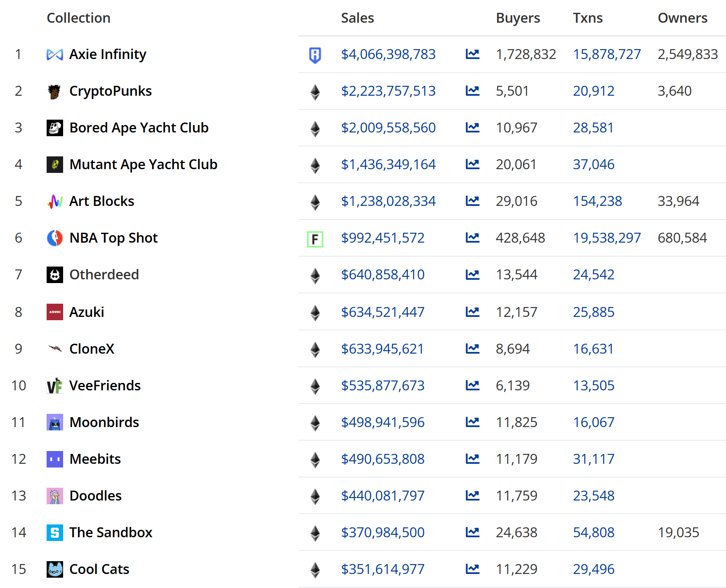Click CloneX sales amount $633,945,621
Screen dimensions: 726x588
[382, 349]
